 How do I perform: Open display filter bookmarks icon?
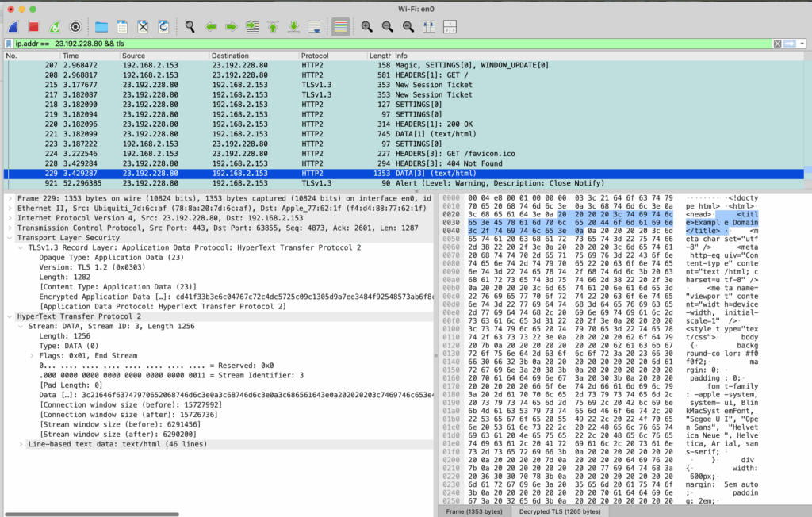pos(8,44)
